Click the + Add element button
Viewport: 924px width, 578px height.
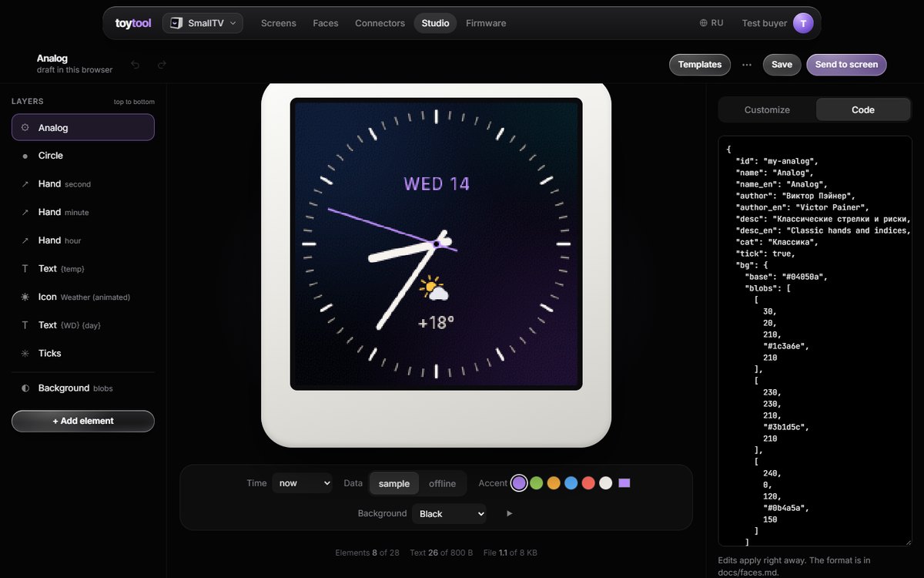click(83, 421)
